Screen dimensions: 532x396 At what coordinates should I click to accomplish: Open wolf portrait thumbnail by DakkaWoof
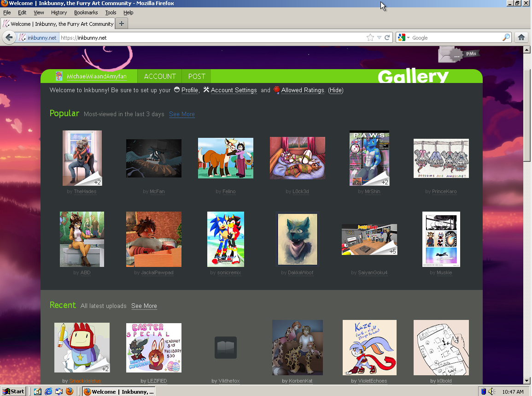click(298, 239)
